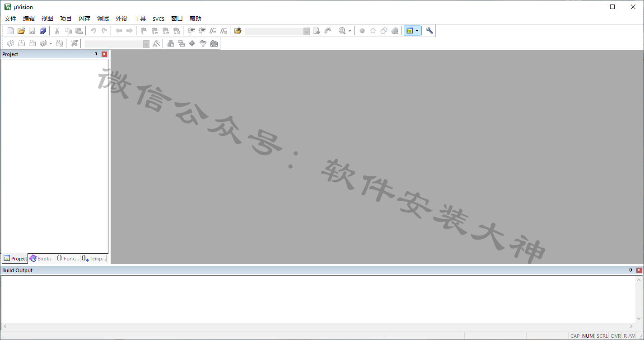Click the Navigate Forwards arrow
Screen dimensions: 644x340
point(130,31)
